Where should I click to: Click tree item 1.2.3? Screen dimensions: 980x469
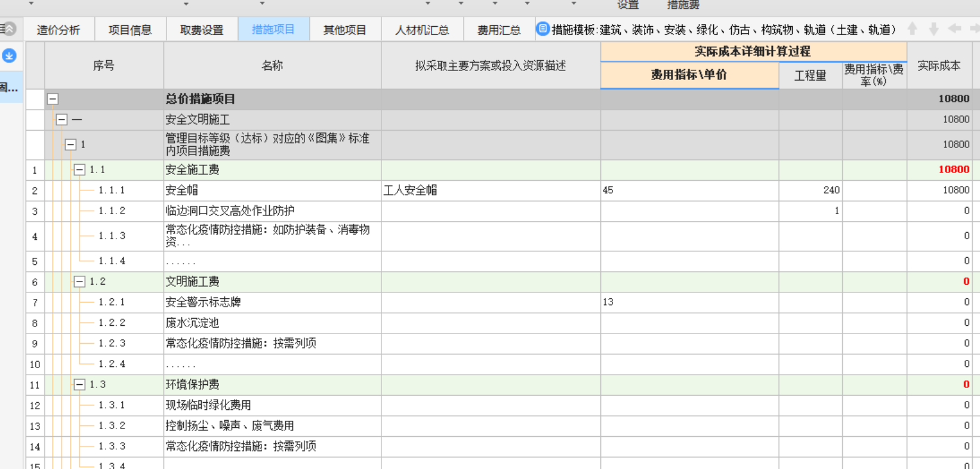[112, 343]
